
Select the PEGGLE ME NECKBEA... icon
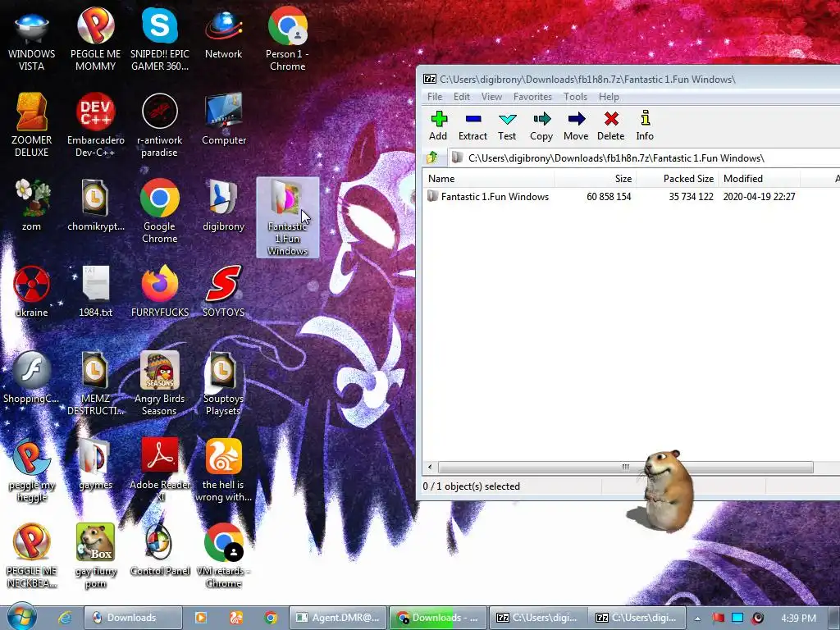32,556
